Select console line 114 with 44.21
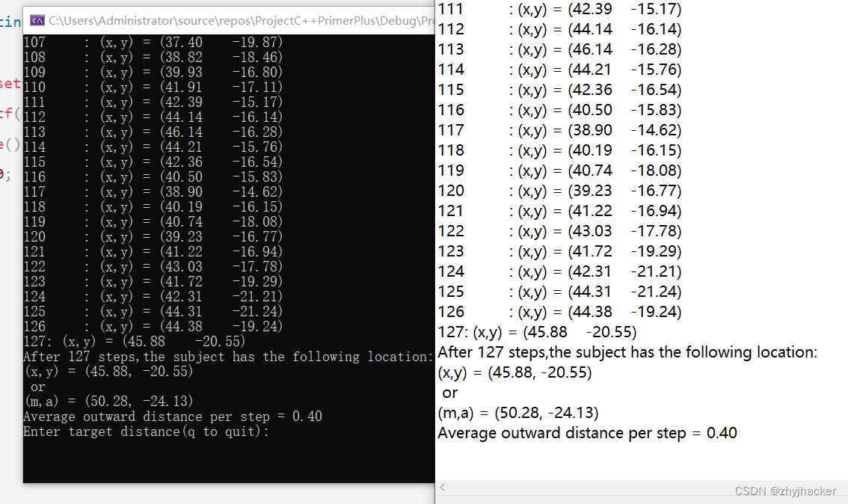 pos(153,147)
